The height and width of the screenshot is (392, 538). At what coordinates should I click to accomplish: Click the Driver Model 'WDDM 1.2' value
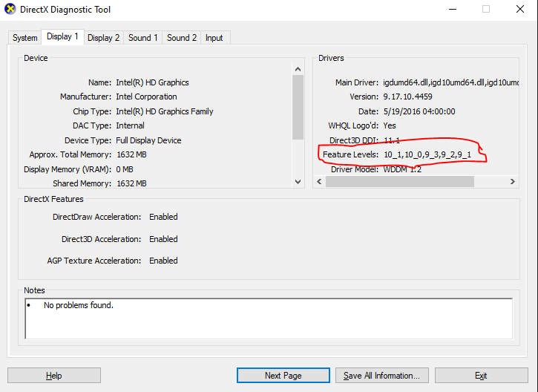point(402,169)
